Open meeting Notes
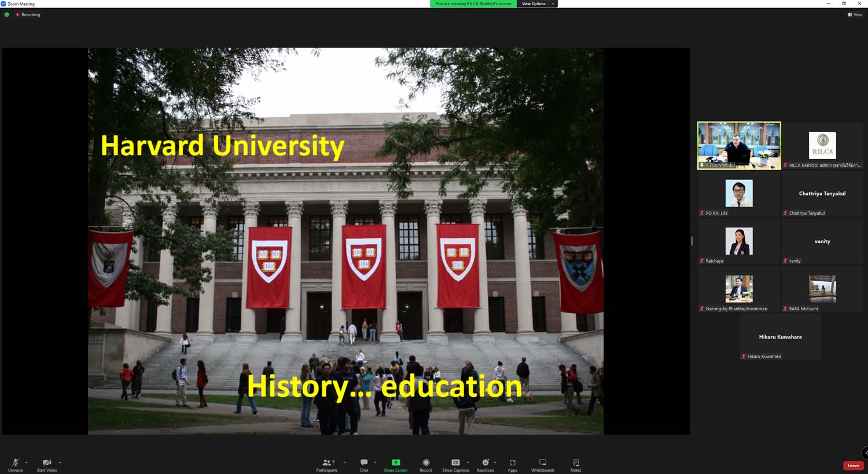Image resolution: width=868 pixels, height=474 pixels. pyautogui.click(x=576, y=465)
